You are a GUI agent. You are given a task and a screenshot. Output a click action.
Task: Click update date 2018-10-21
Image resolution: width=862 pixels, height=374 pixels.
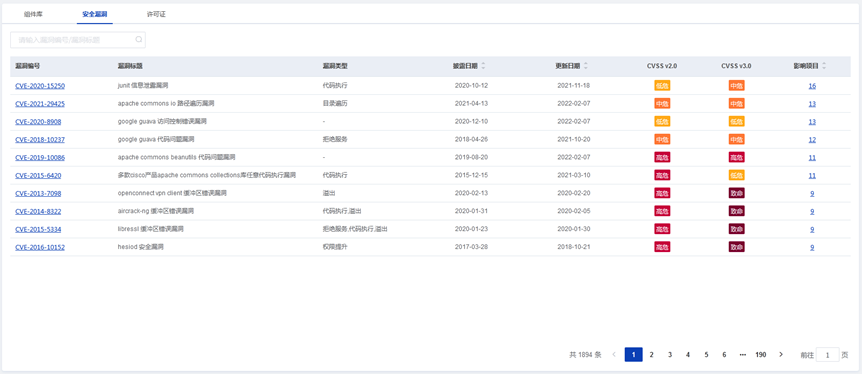click(574, 248)
